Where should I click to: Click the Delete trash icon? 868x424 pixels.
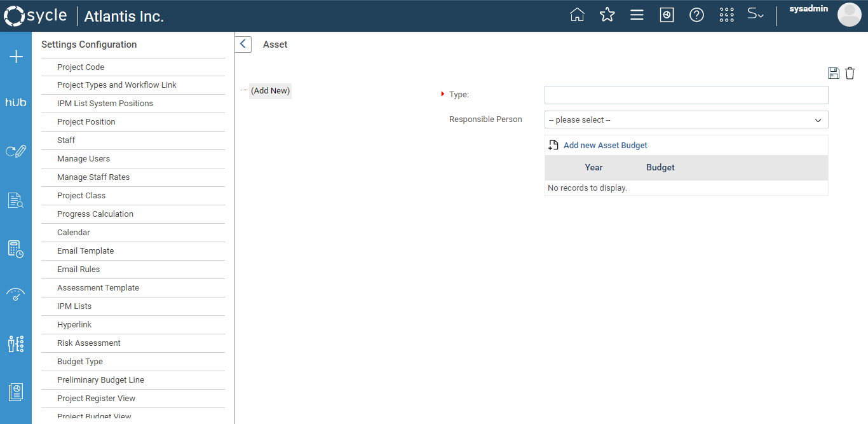(x=850, y=73)
